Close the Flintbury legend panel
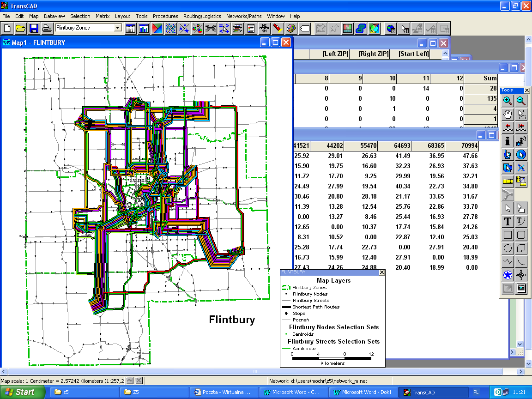The width and height of the screenshot is (532, 399). pyautogui.click(x=381, y=272)
